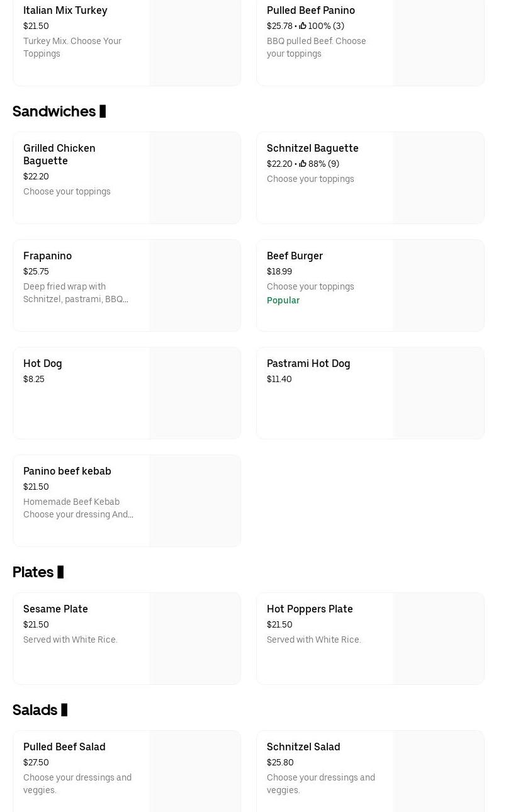Open the Italian Mix Turkey title
Image resolution: width=506 pixels, height=812 pixels.
[x=65, y=10]
